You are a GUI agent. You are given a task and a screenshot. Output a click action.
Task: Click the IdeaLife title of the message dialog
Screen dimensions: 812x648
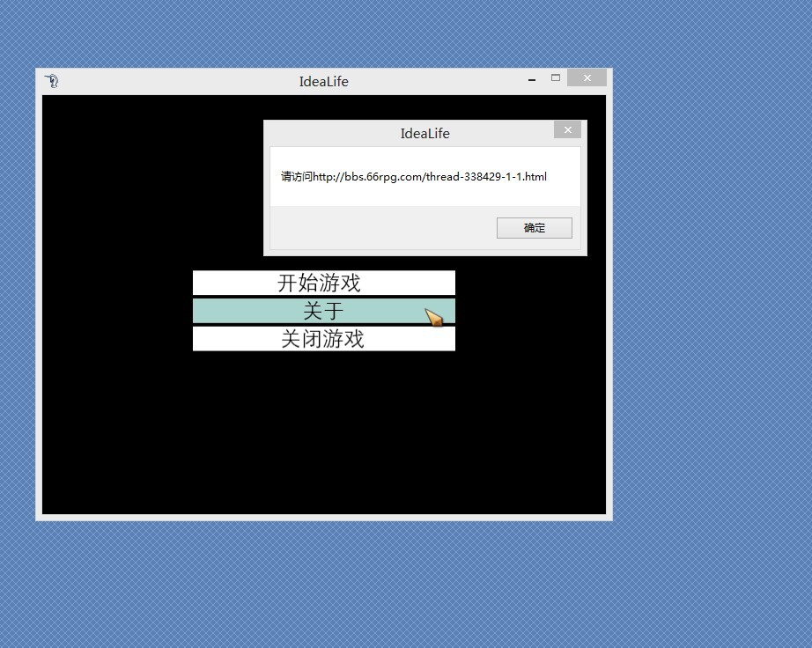(x=424, y=134)
